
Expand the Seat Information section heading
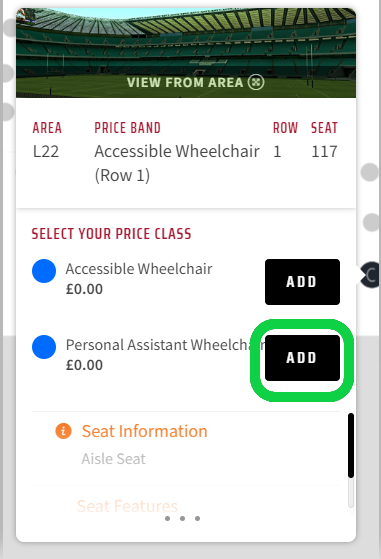144,431
